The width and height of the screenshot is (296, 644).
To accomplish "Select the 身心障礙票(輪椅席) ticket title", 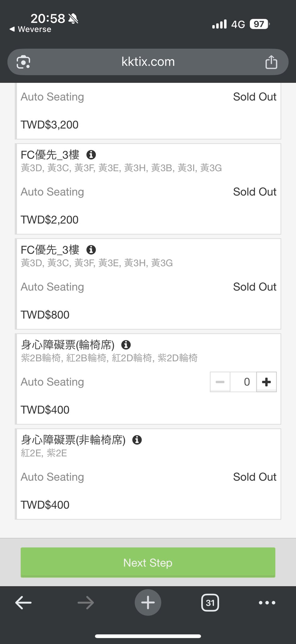I will (x=68, y=345).
